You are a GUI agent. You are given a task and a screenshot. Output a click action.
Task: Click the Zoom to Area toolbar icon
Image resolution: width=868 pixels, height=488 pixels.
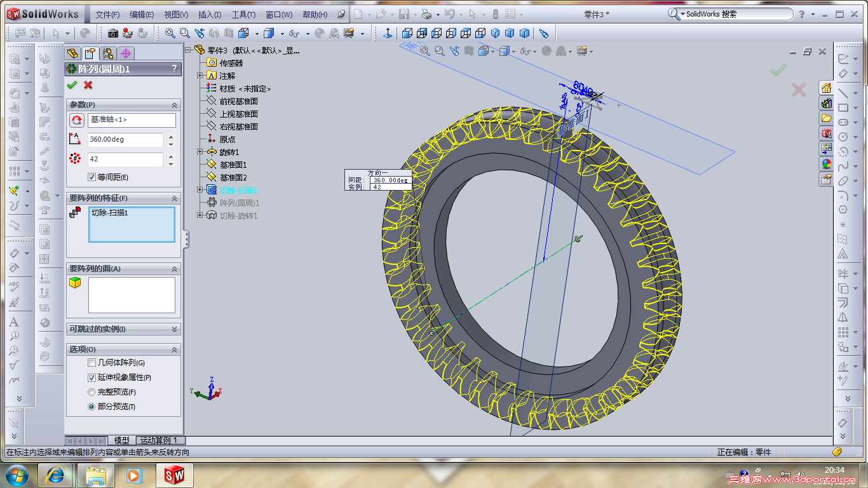[184, 33]
